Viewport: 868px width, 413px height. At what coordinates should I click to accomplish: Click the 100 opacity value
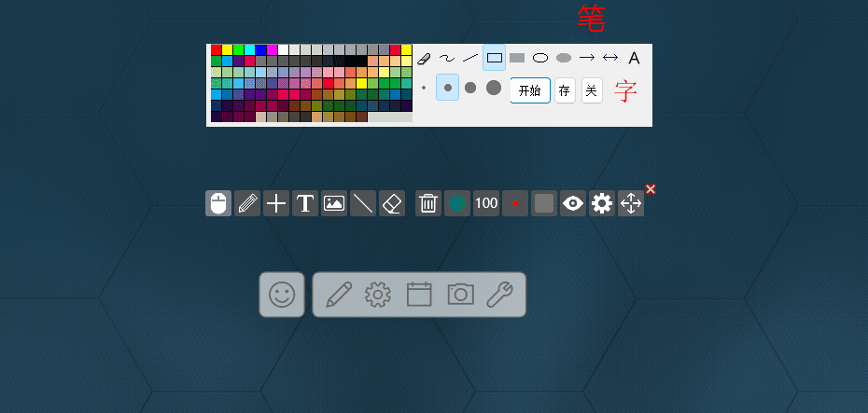coord(486,203)
